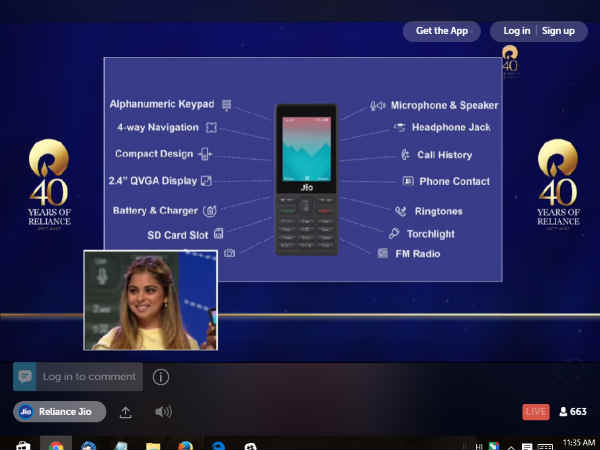This screenshot has height=450, width=600.
Task: Open the taskbar clock showing 11:35 AM
Action: [x=579, y=443]
